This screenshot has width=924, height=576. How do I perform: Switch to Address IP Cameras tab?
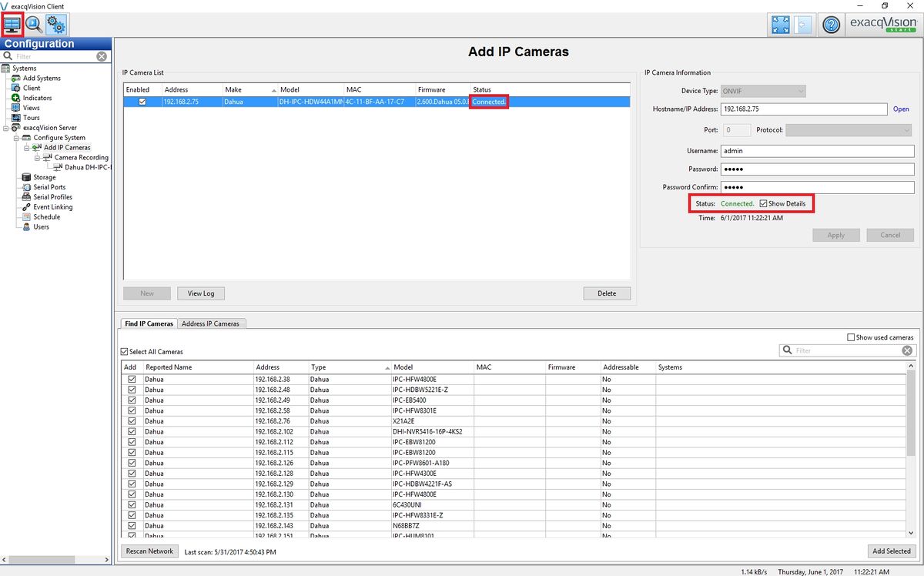[211, 323]
